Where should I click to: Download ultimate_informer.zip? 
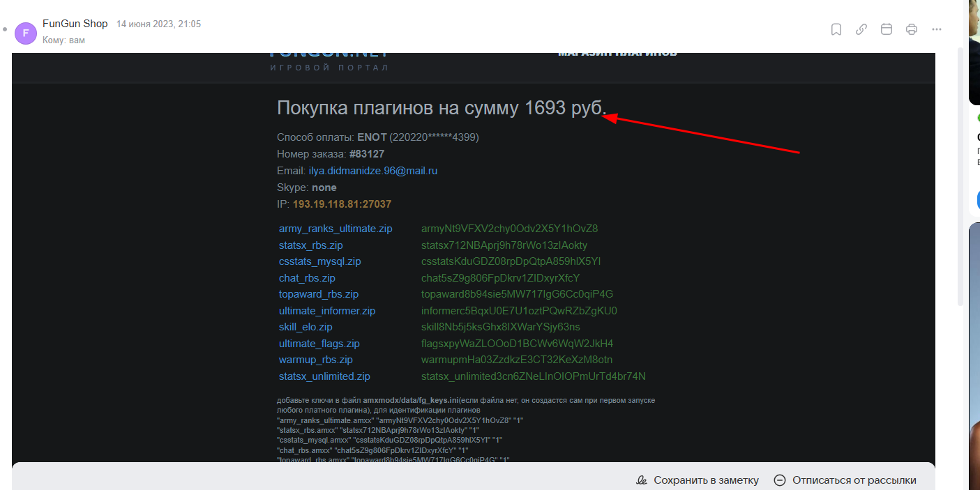(327, 311)
